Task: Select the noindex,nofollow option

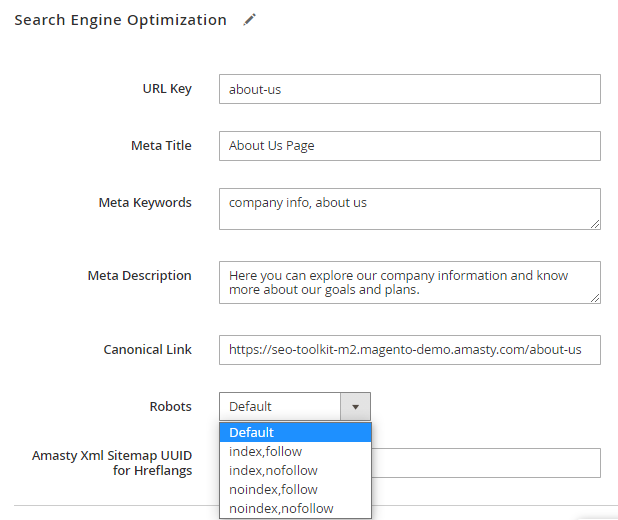Action: pyautogui.click(x=295, y=509)
